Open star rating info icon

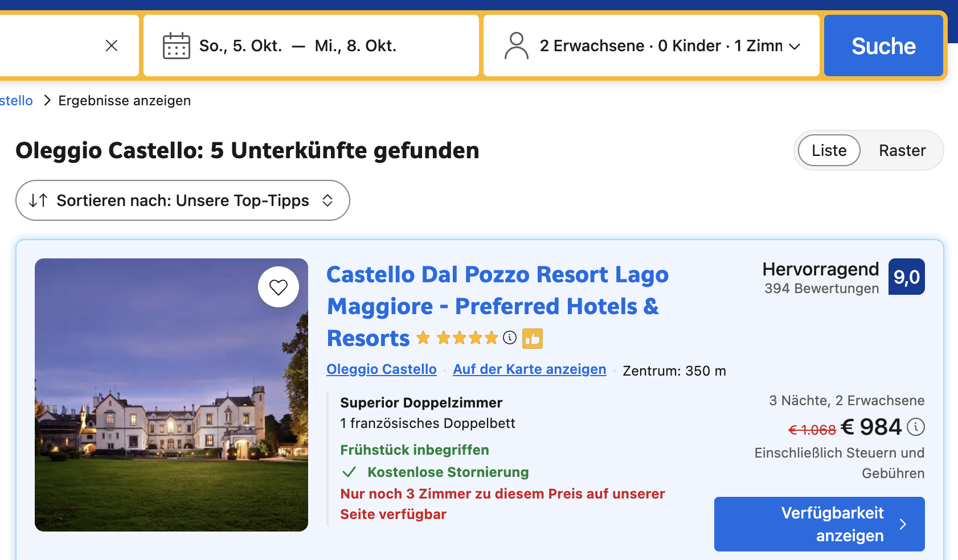[x=510, y=338]
